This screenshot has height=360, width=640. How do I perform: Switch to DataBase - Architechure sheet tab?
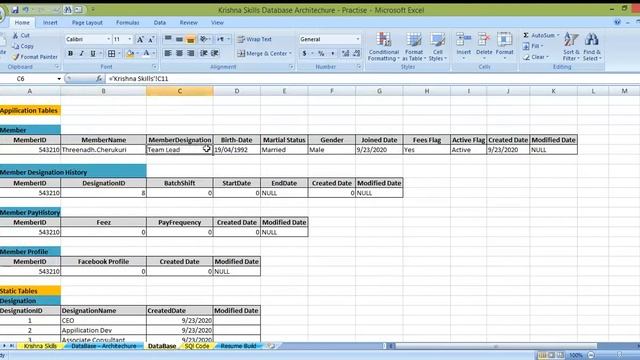[104, 346]
